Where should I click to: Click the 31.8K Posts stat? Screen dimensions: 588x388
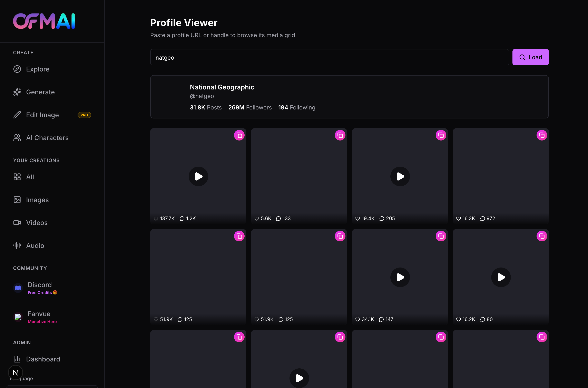point(206,107)
